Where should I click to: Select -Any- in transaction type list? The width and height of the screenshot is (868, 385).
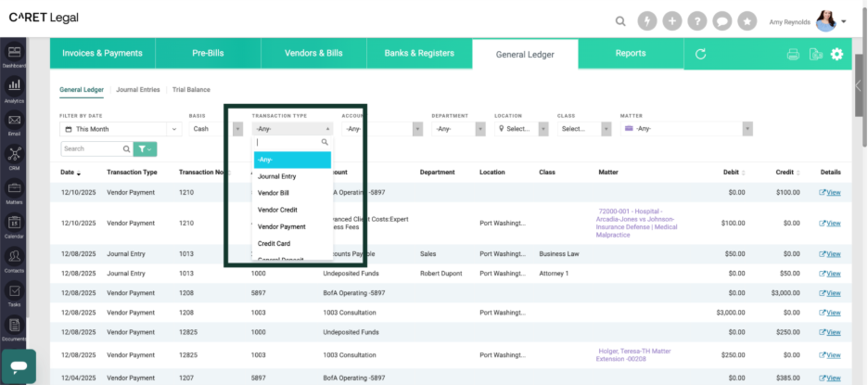click(292, 160)
